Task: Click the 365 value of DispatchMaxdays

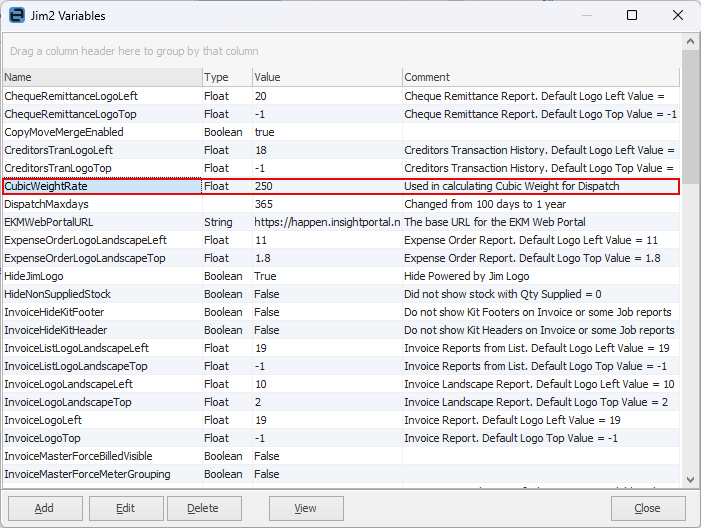Action: click(263, 204)
